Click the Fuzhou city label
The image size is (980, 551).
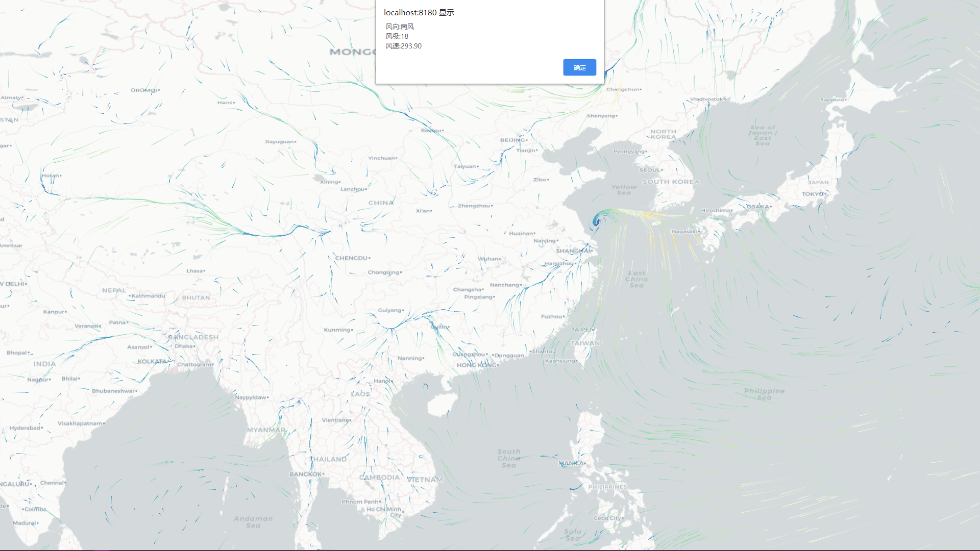(553, 317)
